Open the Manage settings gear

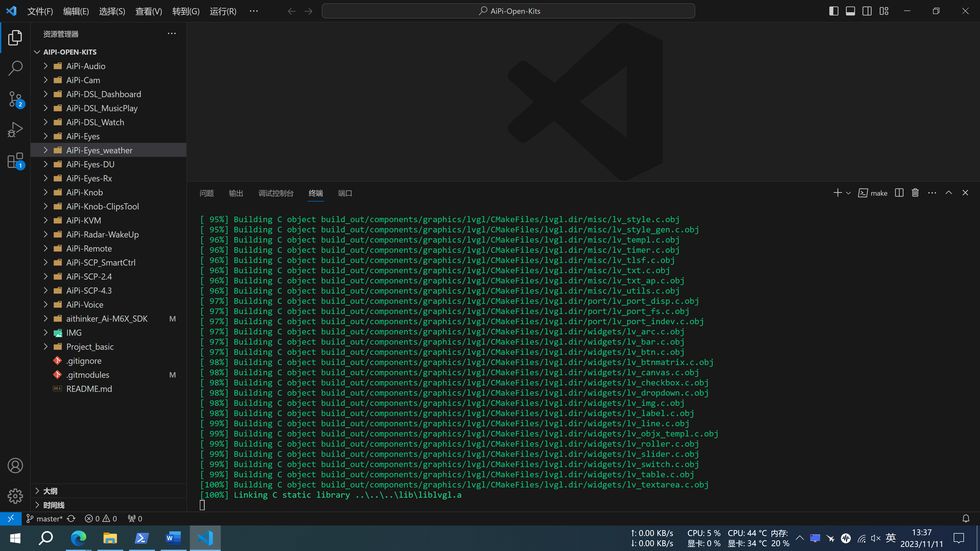(15, 496)
